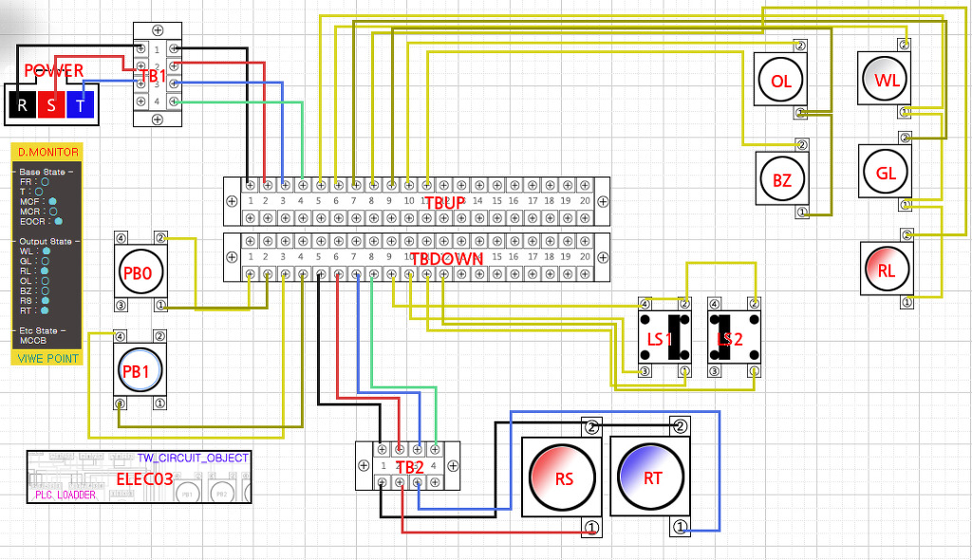
Task: Toggle FR indicator in D.MONITOR
Action: click(45, 181)
